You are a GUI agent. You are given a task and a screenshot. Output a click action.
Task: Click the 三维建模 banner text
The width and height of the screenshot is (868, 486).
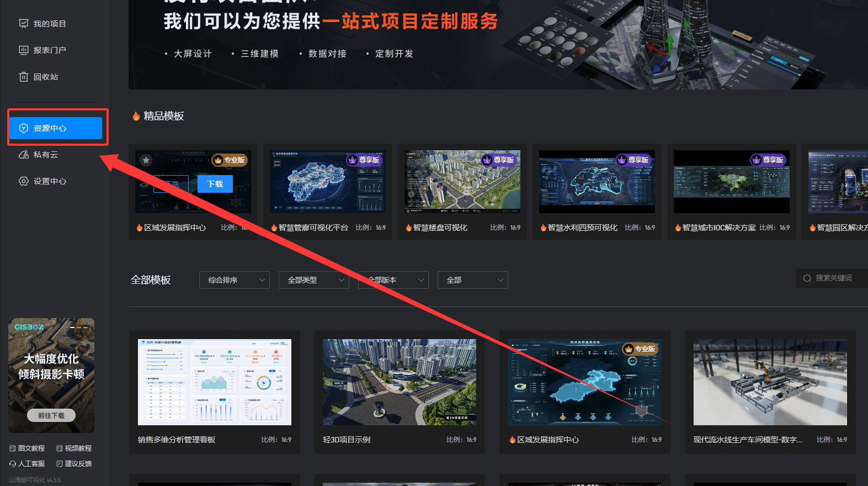click(x=260, y=54)
